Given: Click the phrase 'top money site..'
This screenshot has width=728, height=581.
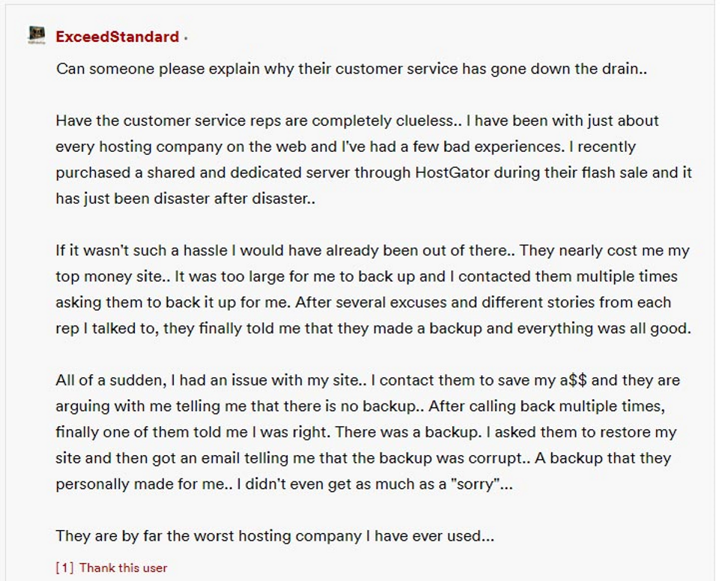Looking at the screenshot, I should coord(113,276).
